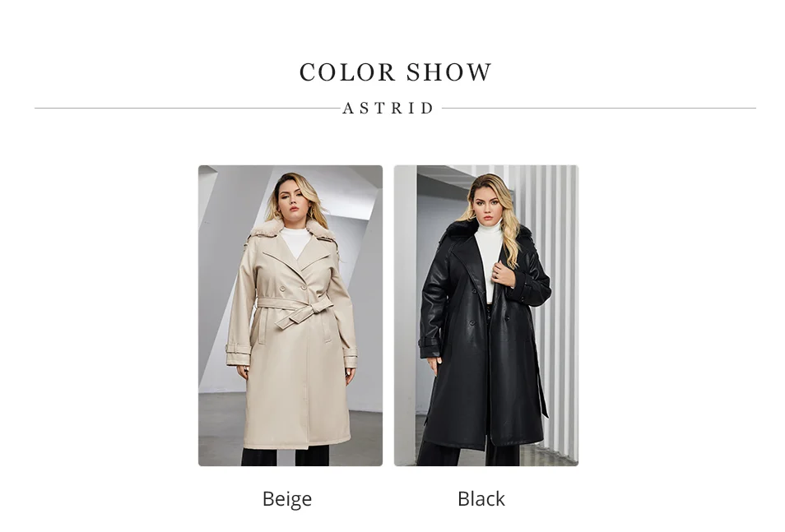Click the black trousers under beige coat
This screenshot has width=785, height=532.
tap(286, 456)
